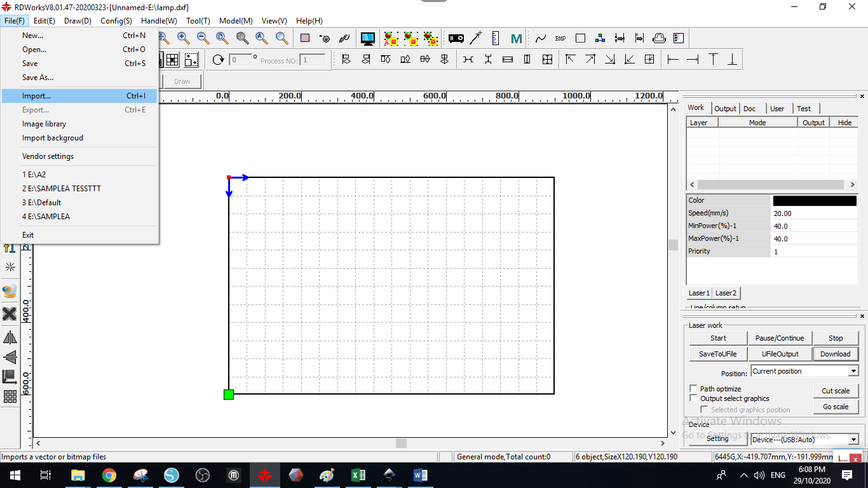Open the Edit(E) menu

[44, 21]
